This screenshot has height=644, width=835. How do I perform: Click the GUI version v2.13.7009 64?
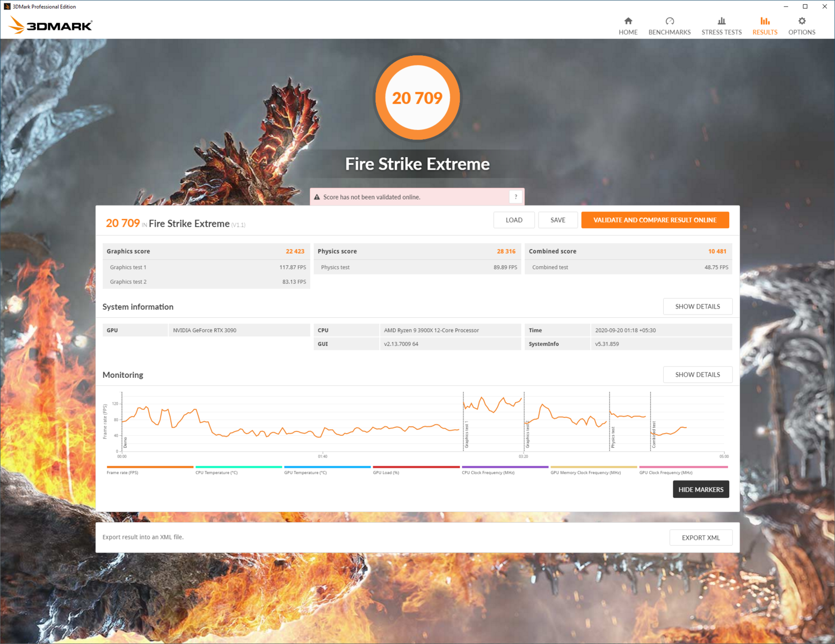[x=401, y=344]
